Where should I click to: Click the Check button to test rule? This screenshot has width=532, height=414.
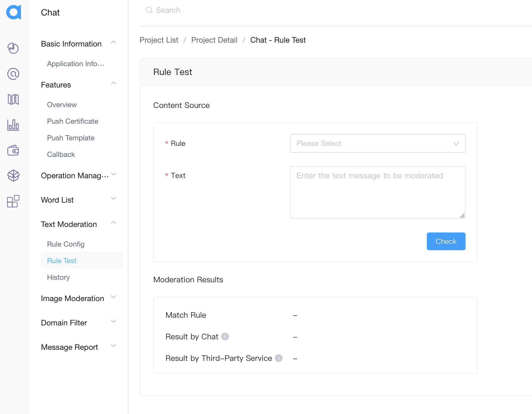coord(446,241)
